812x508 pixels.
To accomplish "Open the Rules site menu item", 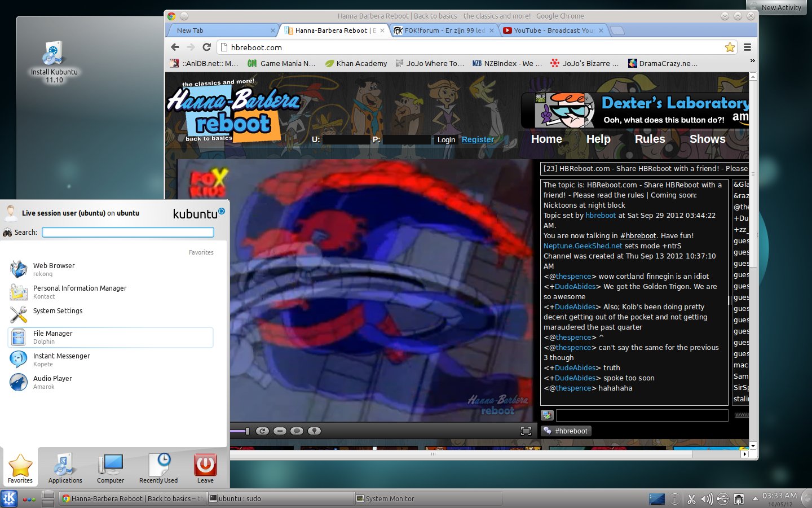I will coord(650,139).
